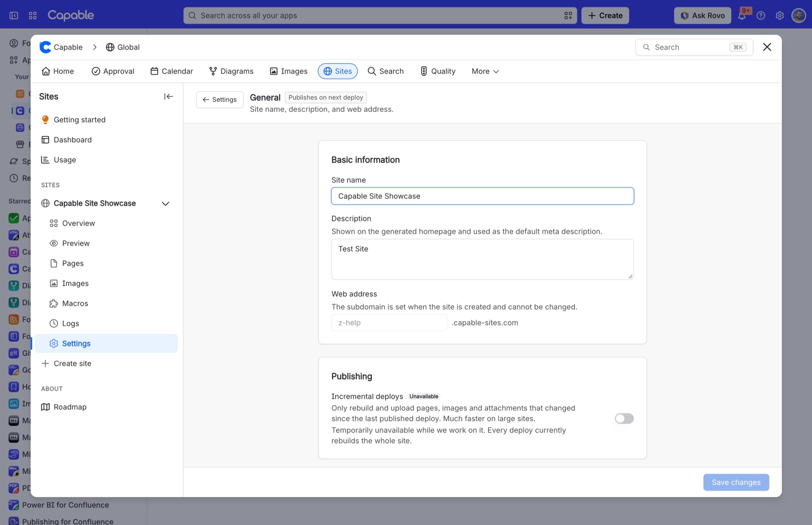Toggle Incremental deploys switch
Viewport: 812px width, 525px height.
(624, 419)
